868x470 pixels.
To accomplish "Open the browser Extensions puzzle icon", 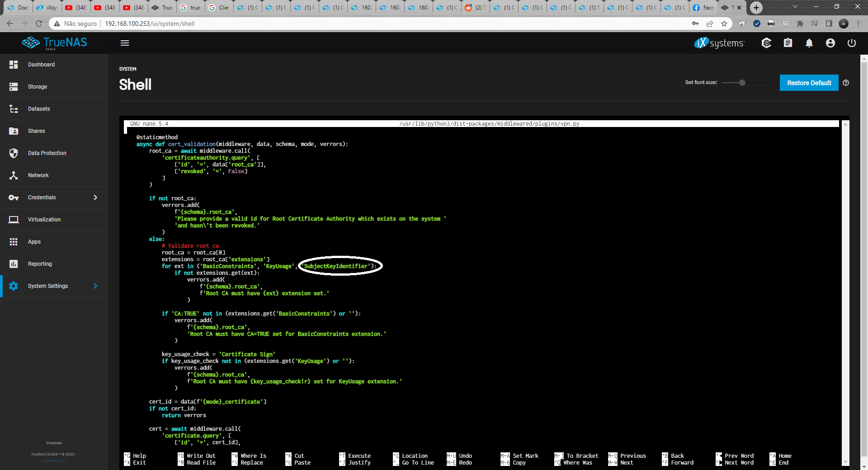I will coord(800,23).
